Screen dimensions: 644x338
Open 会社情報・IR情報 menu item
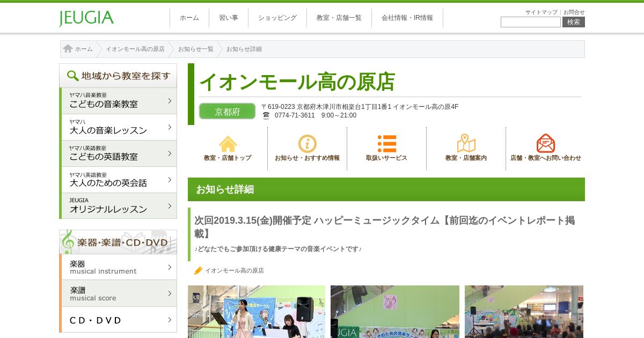pos(407,18)
